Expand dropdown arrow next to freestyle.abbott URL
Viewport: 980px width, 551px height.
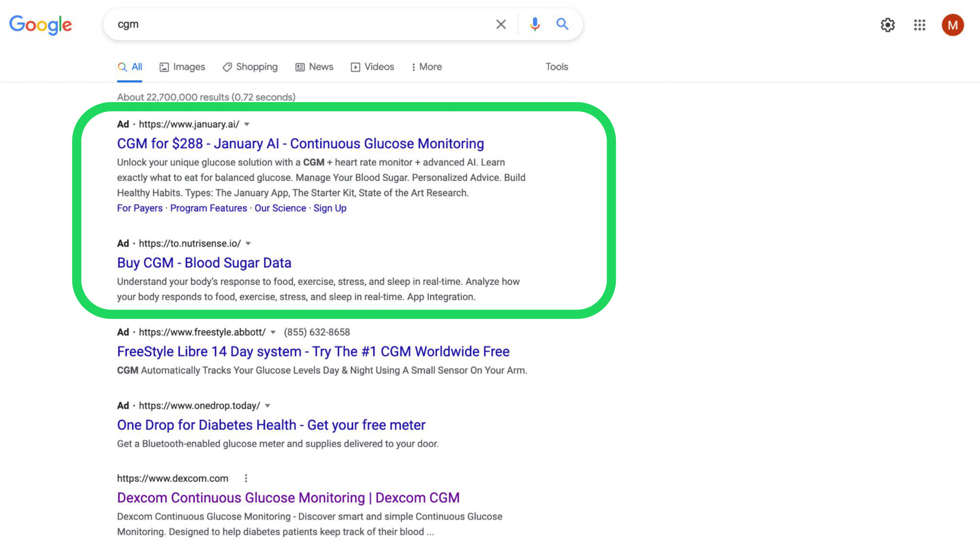[273, 332]
